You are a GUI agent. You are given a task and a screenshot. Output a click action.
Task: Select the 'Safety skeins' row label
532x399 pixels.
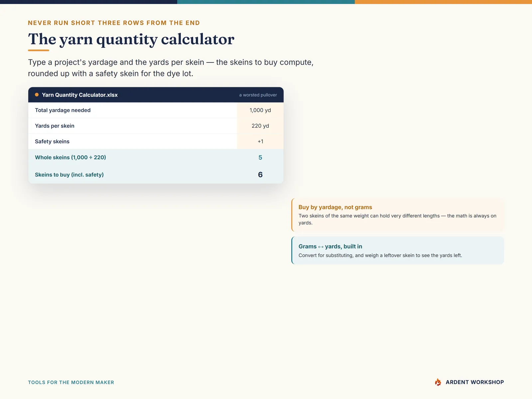coord(52,141)
